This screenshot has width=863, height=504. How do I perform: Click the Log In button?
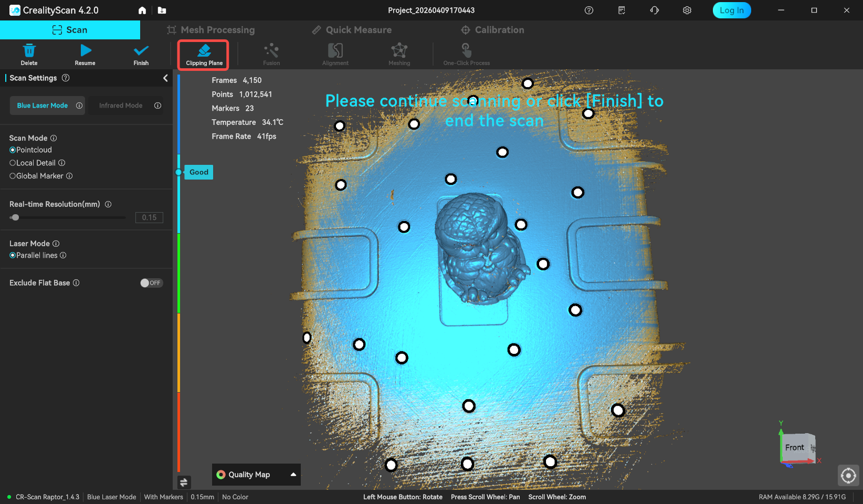[x=731, y=10]
